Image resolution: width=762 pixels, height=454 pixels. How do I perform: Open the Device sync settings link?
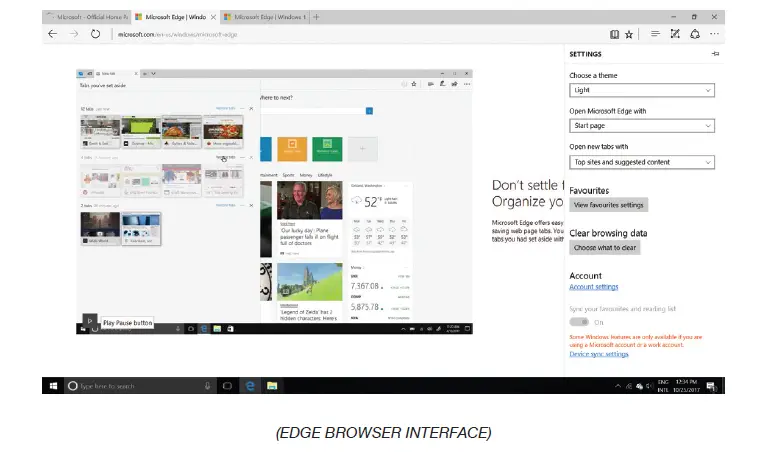pos(599,354)
